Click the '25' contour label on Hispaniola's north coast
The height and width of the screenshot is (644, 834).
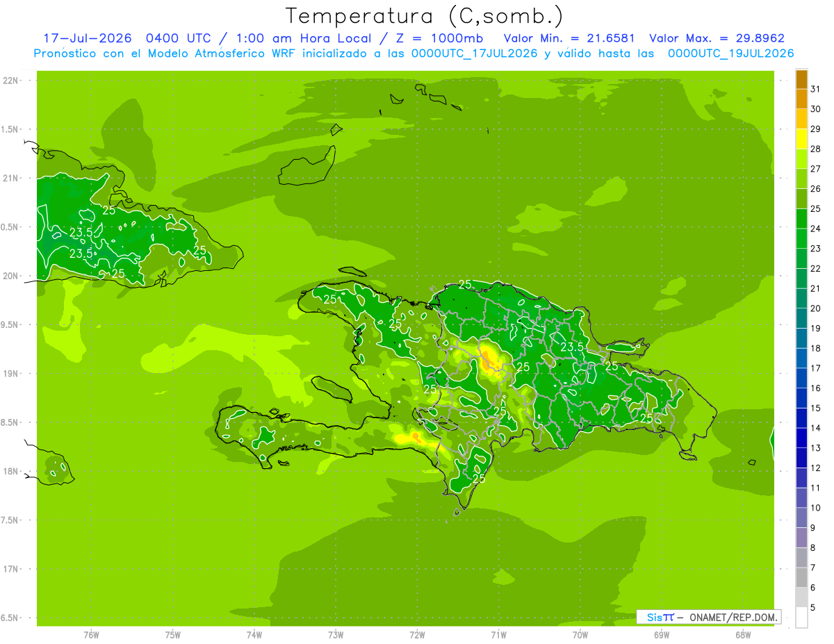point(465,285)
